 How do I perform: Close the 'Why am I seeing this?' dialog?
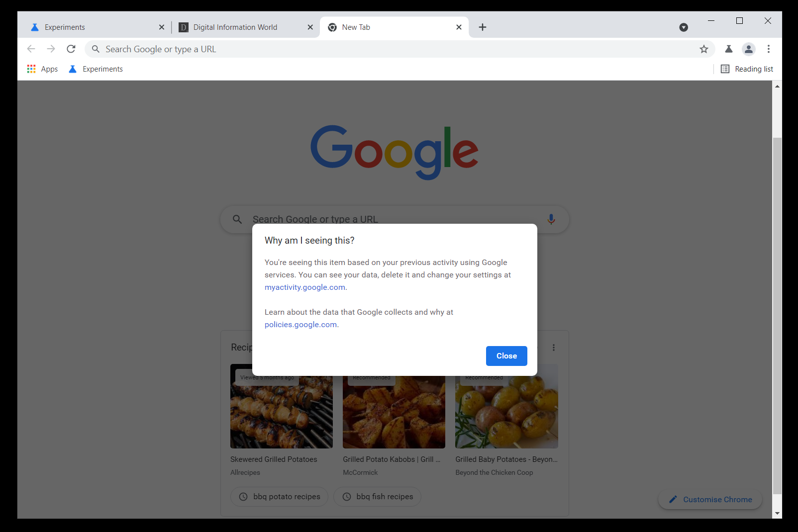[x=506, y=355]
